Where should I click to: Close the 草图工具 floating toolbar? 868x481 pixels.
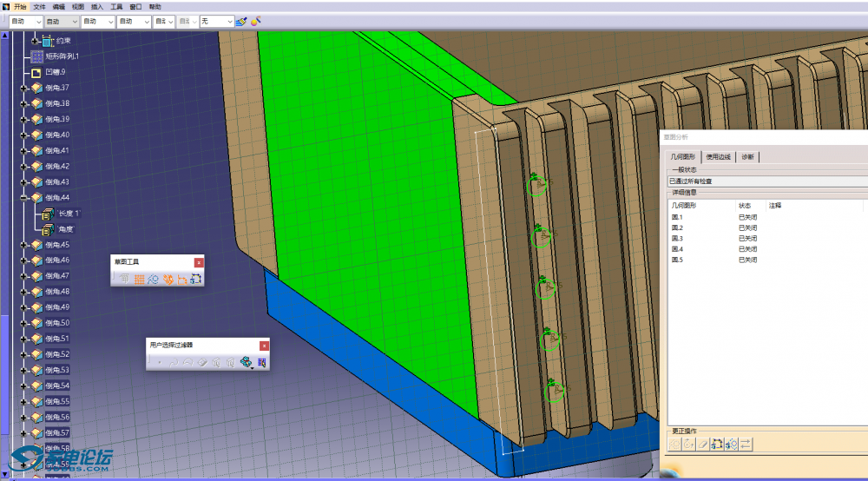pyautogui.click(x=199, y=261)
